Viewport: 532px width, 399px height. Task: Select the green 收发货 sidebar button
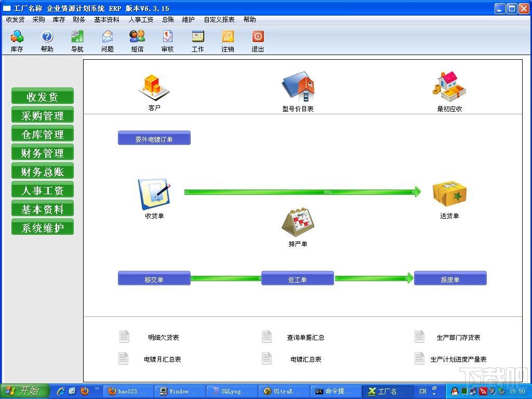click(x=43, y=96)
